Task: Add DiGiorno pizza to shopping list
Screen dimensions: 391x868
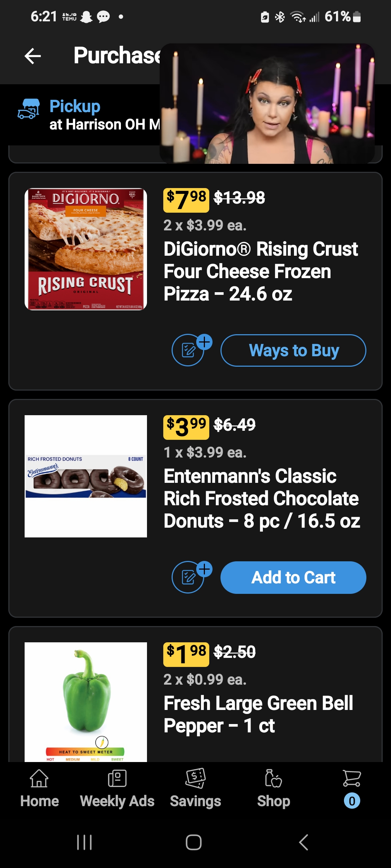Action: point(189,350)
